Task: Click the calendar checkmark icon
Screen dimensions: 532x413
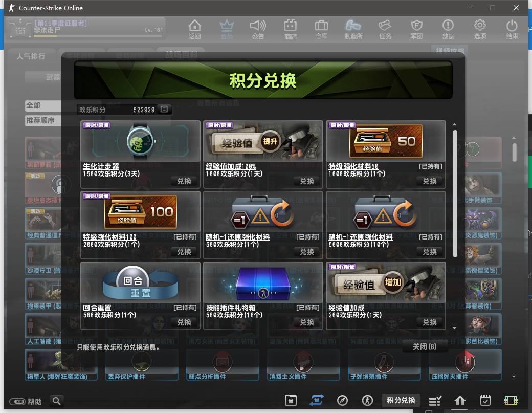Action: 485,400
